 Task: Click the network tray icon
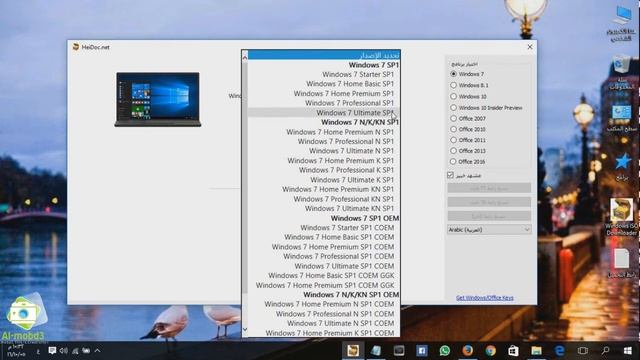(75, 351)
